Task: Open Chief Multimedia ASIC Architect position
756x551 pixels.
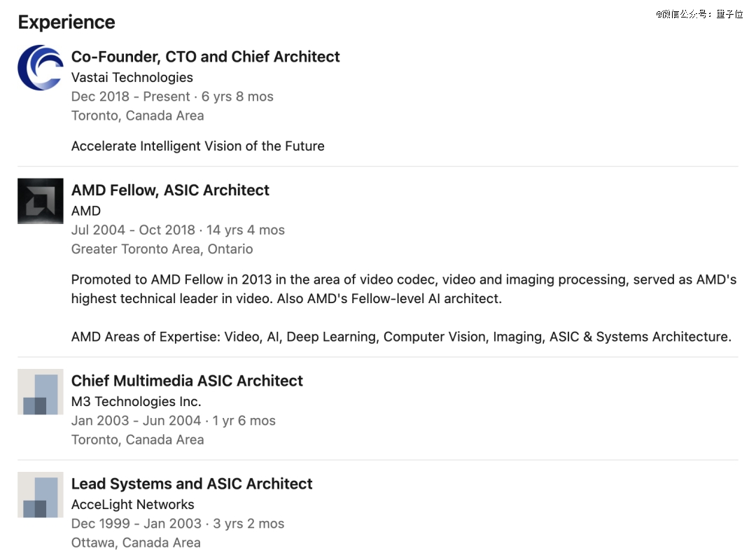Action: (x=187, y=381)
